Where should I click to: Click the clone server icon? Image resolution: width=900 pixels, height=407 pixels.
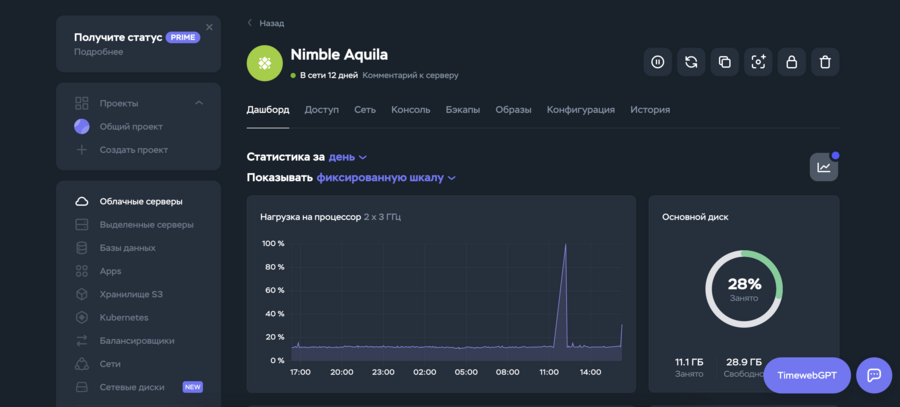(x=724, y=62)
